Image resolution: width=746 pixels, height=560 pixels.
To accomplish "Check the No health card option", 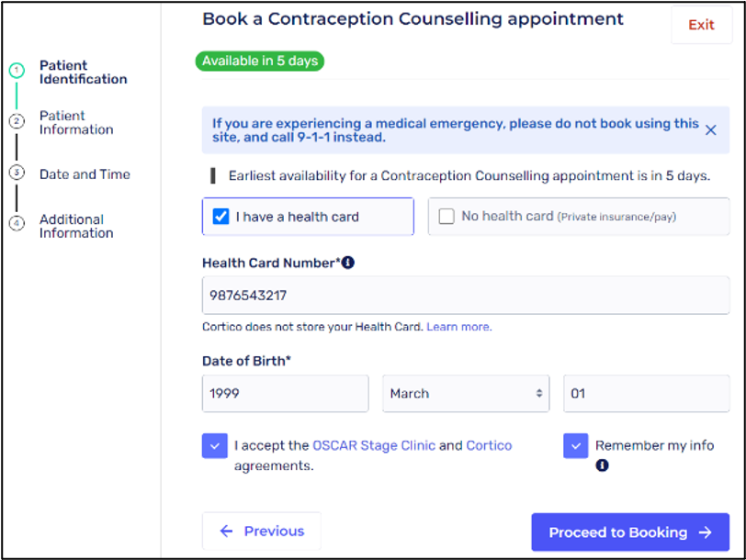I will (x=446, y=217).
